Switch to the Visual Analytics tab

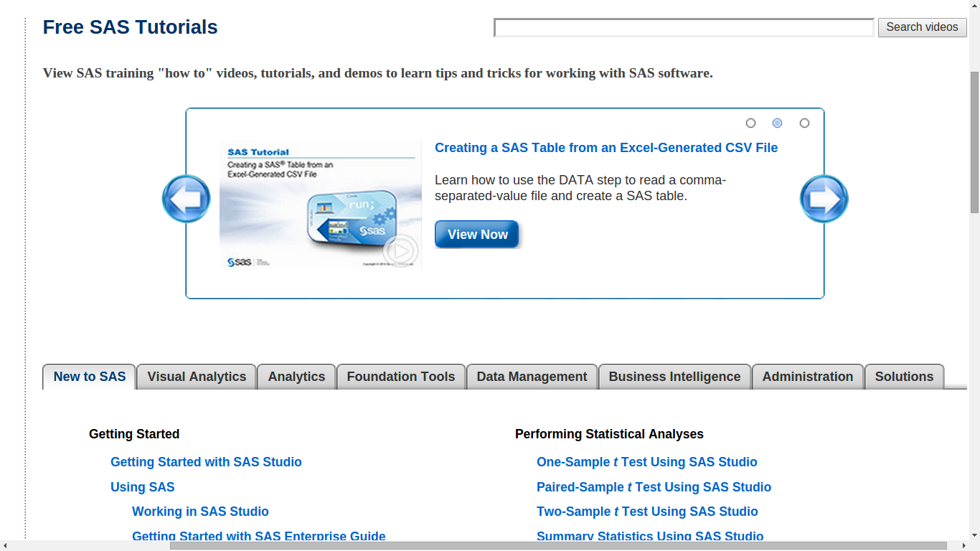coord(197,377)
